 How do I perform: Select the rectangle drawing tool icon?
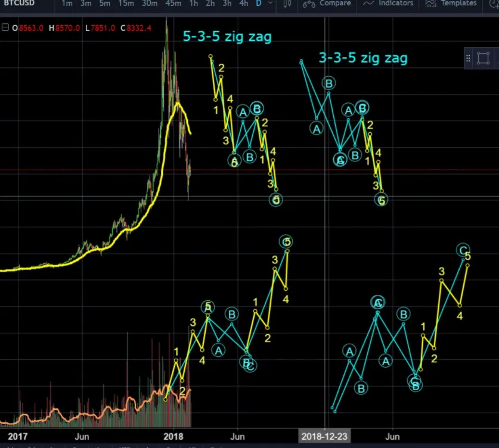coord(483,58)
